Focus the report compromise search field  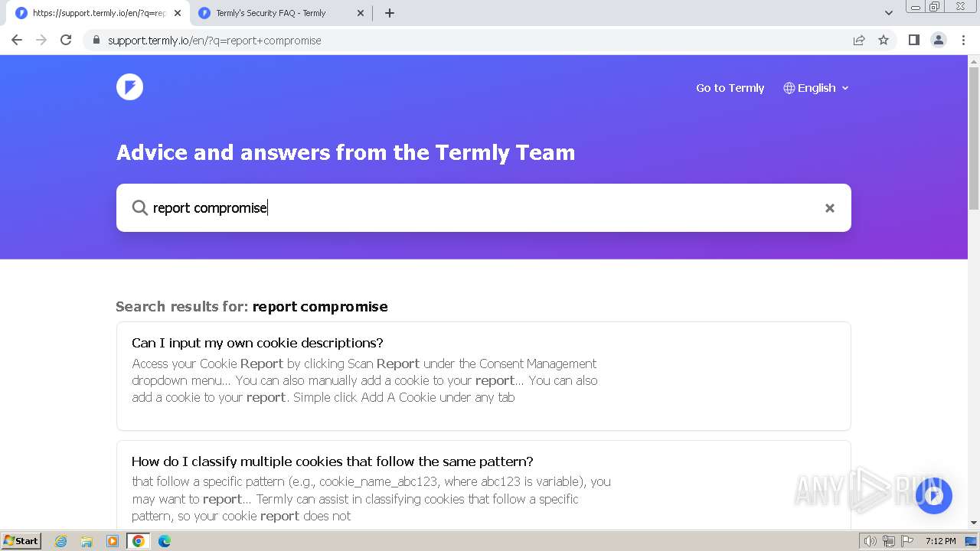click(484, 207)
